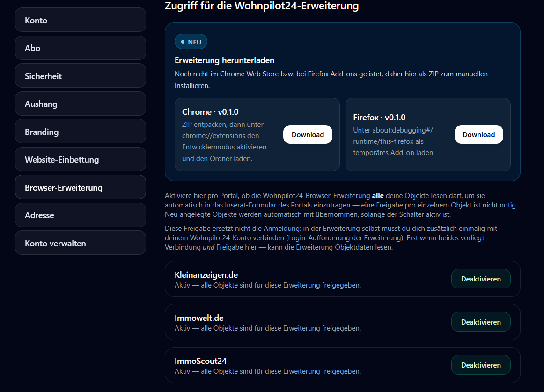Click the Kleinanzeigen.de portal name
The height and width of the screenshot is (392, 544).
pos(206,274)
